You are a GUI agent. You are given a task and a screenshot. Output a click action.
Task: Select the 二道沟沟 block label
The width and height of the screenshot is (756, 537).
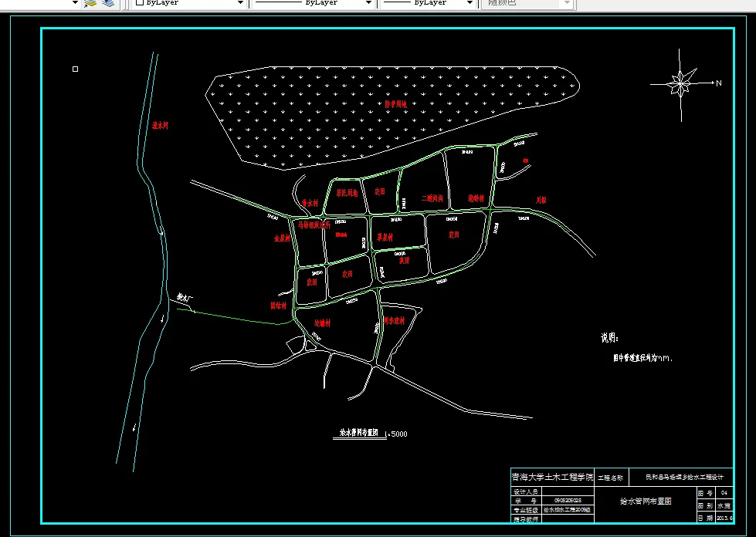432,198
